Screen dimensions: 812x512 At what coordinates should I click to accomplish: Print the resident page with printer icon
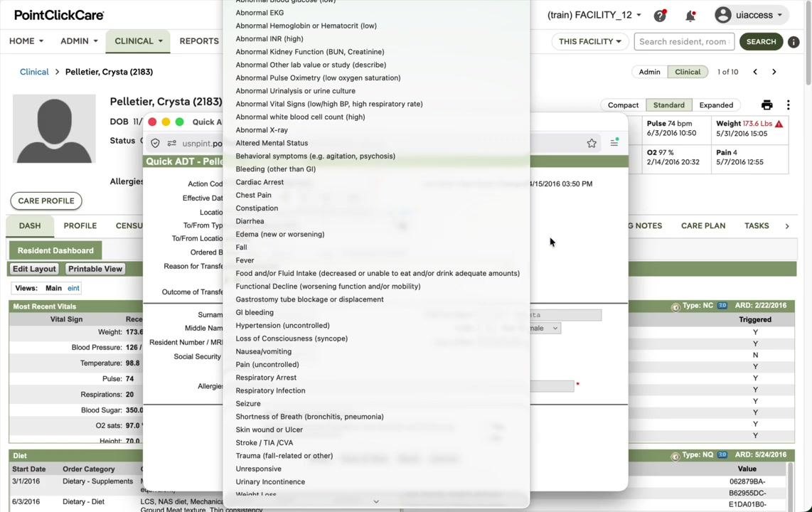tap(767, 105)
